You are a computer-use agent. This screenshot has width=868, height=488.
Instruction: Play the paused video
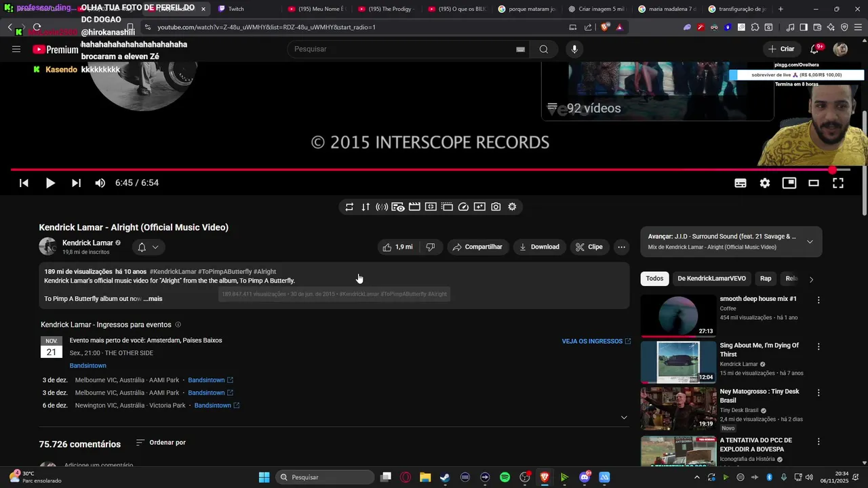coord(50,183)
